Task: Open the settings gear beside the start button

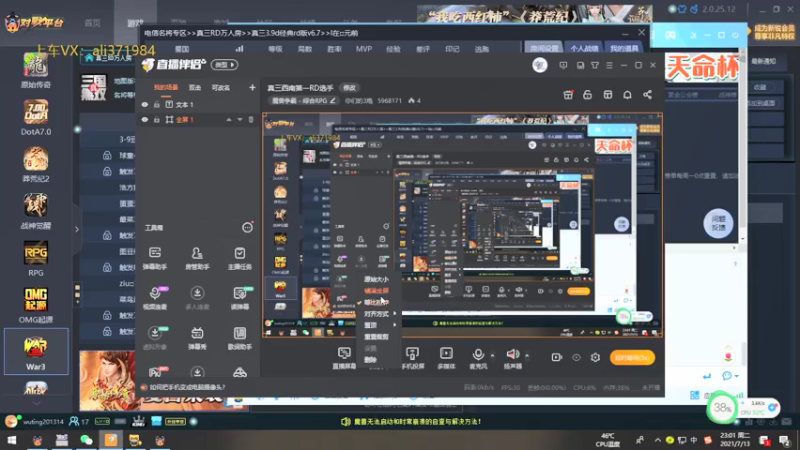Action: pyautogui.click(x=595, y=357)
